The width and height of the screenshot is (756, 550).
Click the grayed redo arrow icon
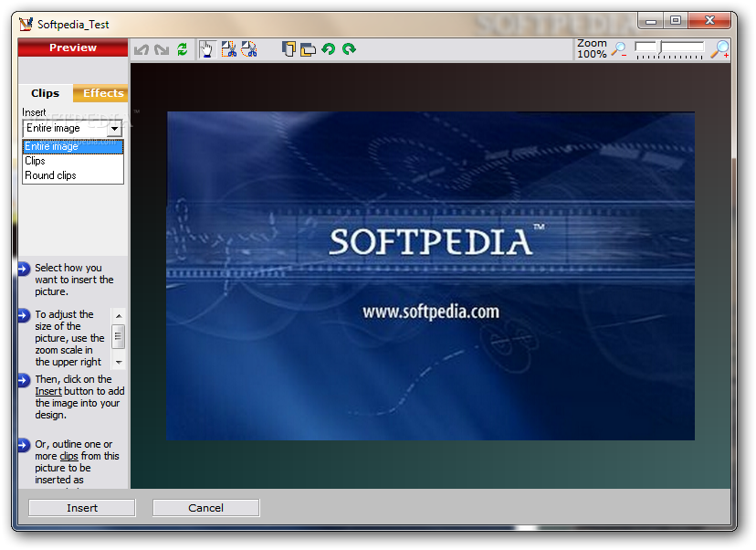162,49
